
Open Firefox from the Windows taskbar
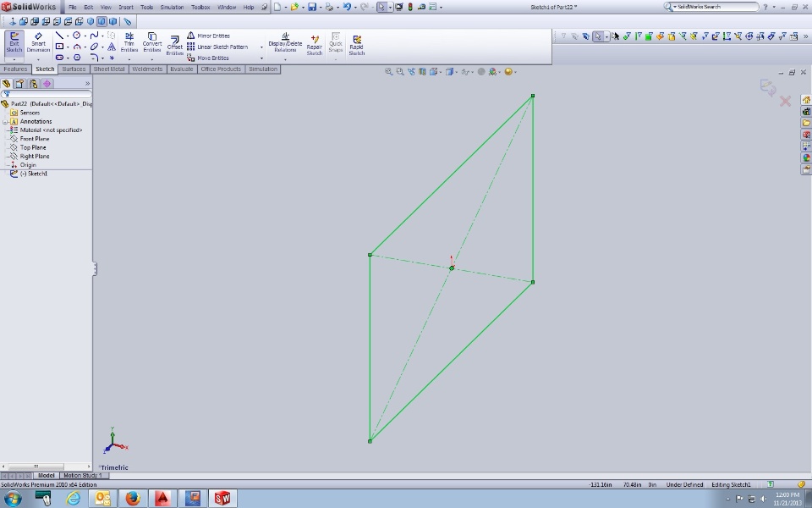pos(133,499)
